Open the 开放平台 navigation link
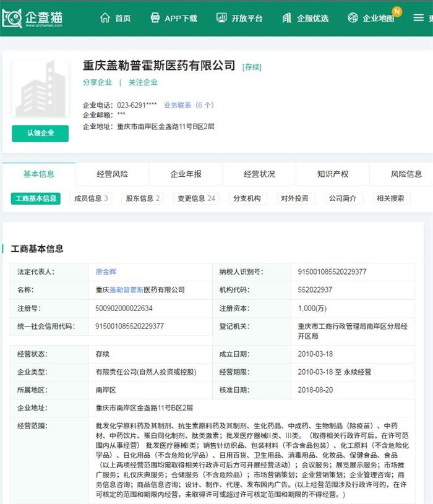This screenshot has height=504, width=433. pyautogui.click(x=247, y=19)
